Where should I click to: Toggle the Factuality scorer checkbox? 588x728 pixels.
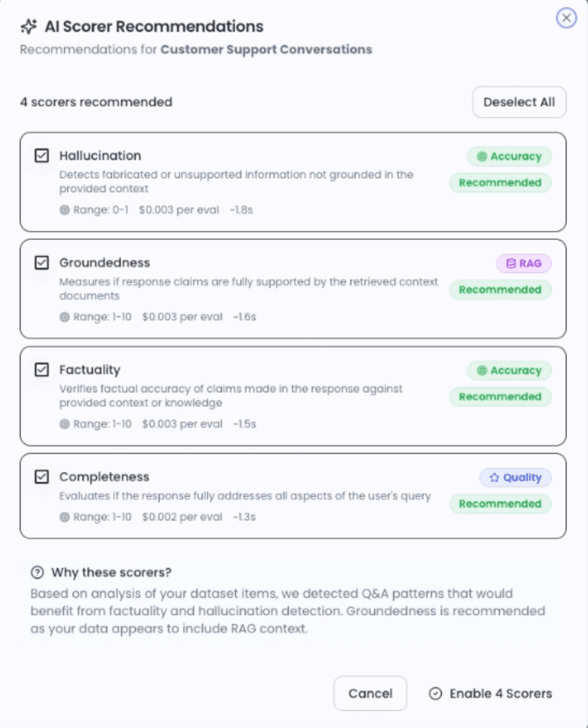[x=42, y=370]
